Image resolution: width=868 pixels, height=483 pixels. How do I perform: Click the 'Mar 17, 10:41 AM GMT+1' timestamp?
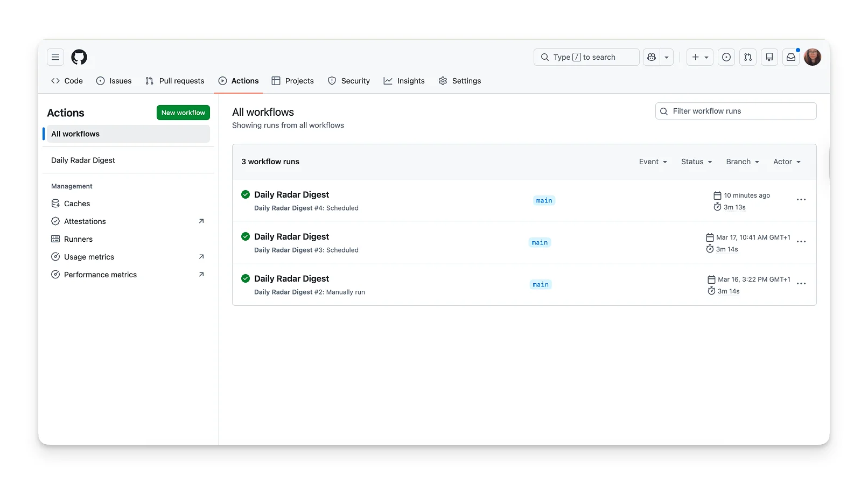coord(753,237)
